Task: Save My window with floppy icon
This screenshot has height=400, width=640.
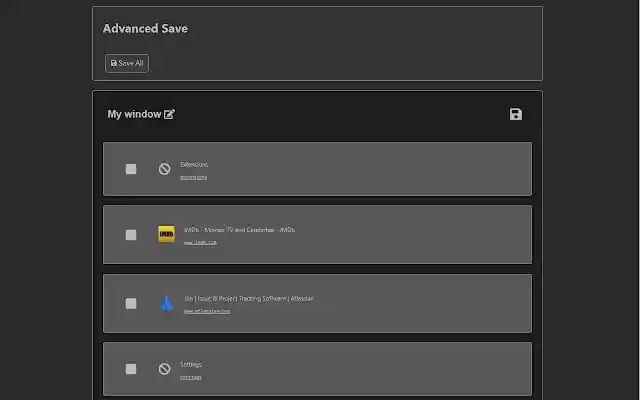Action: [x=515, y=114]
